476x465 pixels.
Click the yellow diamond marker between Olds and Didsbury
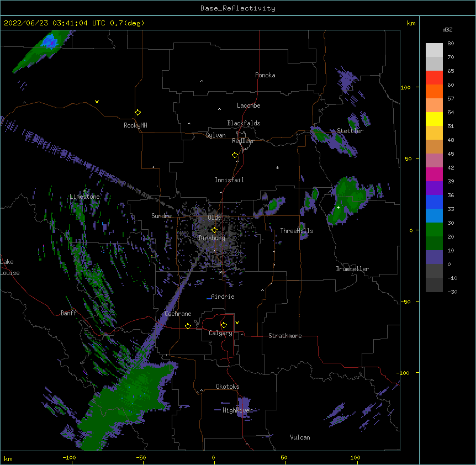214,230
